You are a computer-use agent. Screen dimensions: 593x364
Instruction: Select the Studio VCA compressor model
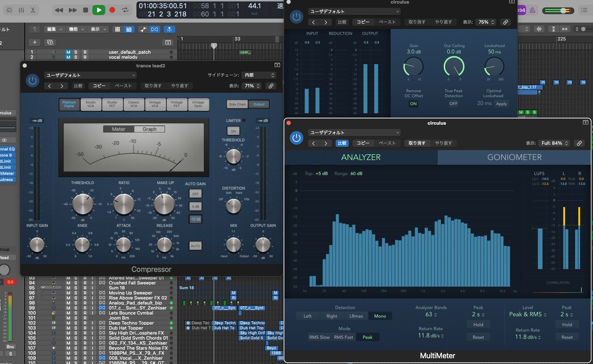click(x=91, y=104)
